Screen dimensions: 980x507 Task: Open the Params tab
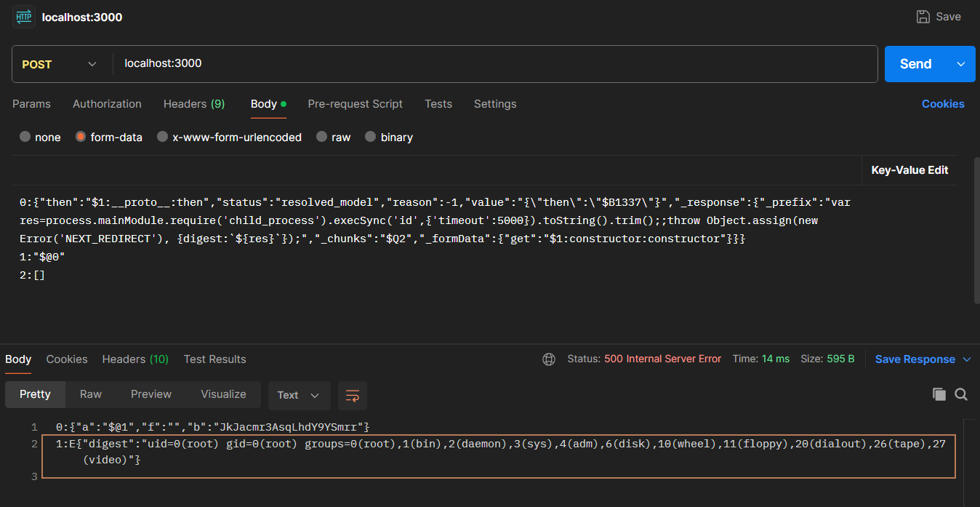pyautogui.click(x=32, y=104)
